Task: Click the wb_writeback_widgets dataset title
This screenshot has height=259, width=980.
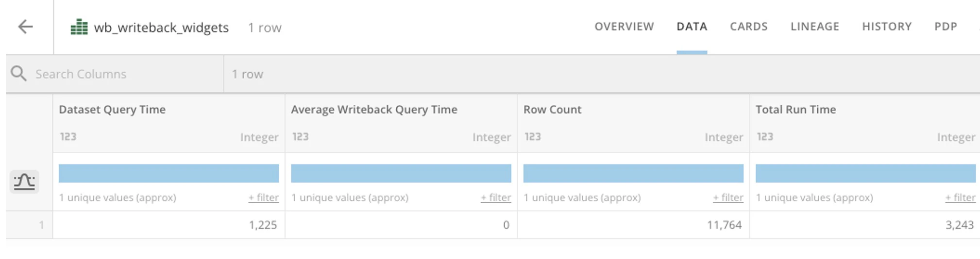Action: (161, 28)
